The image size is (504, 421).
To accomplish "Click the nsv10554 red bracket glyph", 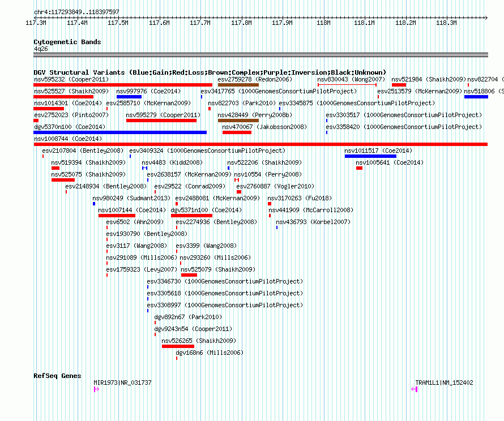I will (x=237, y=180).
